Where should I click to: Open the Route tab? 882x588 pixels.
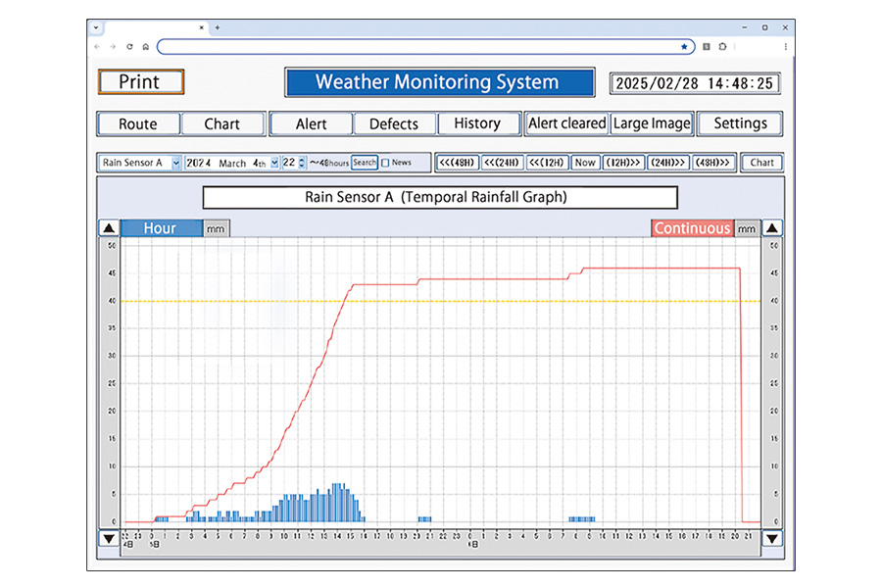(138, 123)
